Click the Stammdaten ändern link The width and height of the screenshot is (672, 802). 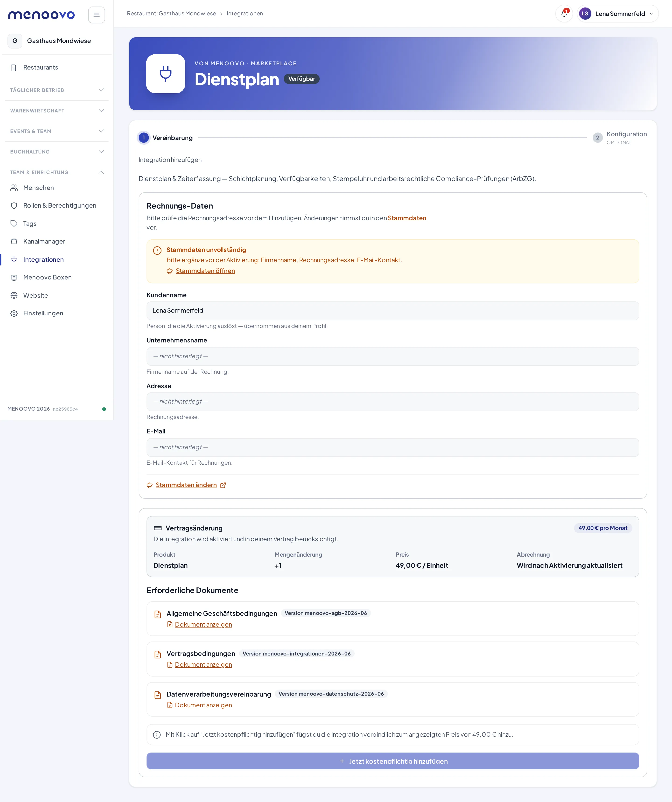pos(186,485)
